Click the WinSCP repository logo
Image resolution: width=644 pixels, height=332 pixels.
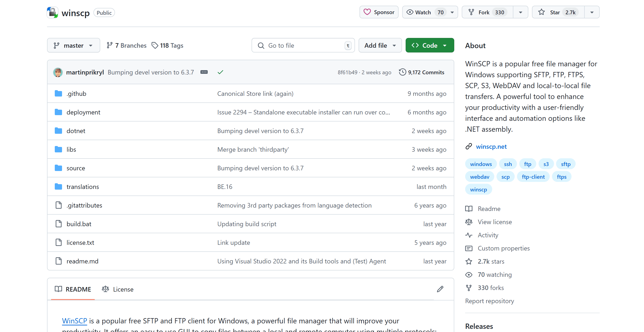click(52, 12)
